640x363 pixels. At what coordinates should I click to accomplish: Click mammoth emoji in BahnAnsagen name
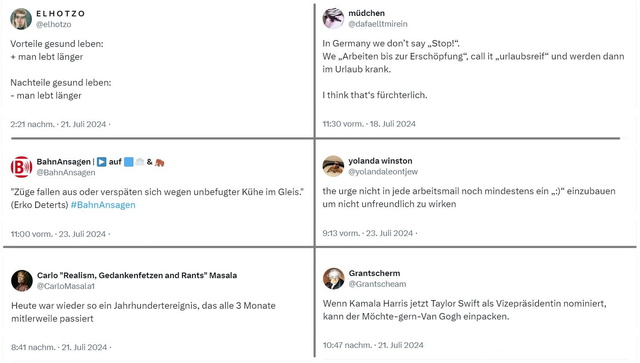click(160, 162)
